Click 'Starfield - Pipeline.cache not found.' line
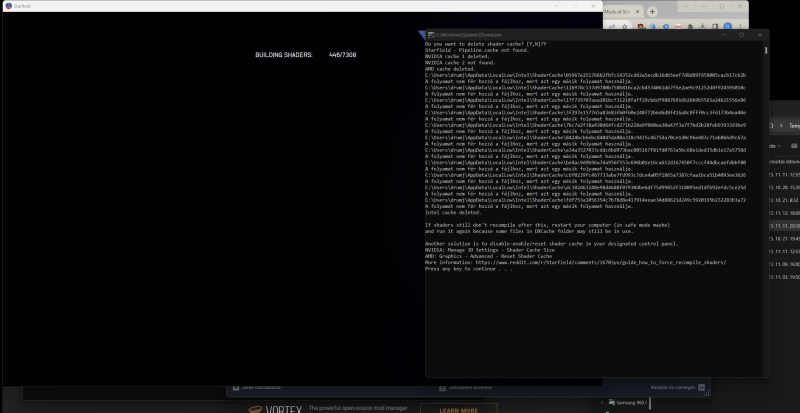This screenshot has width=800, height=413. click(x=477, y=50)
